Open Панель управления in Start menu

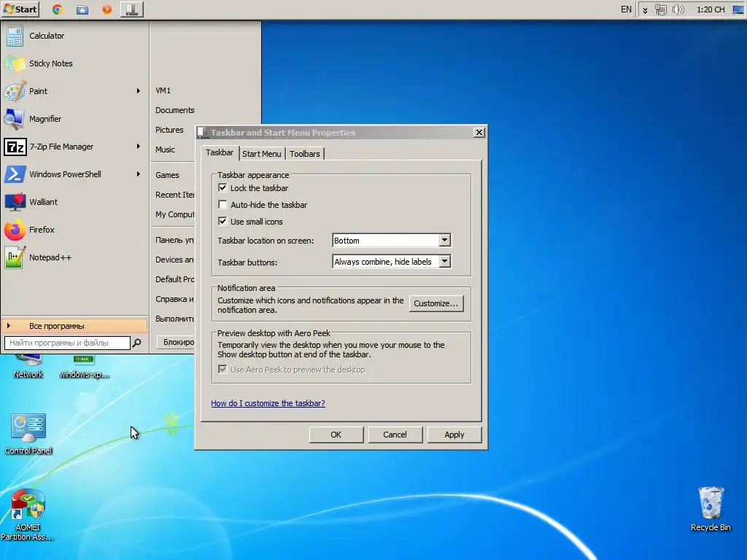pos(174,240)
